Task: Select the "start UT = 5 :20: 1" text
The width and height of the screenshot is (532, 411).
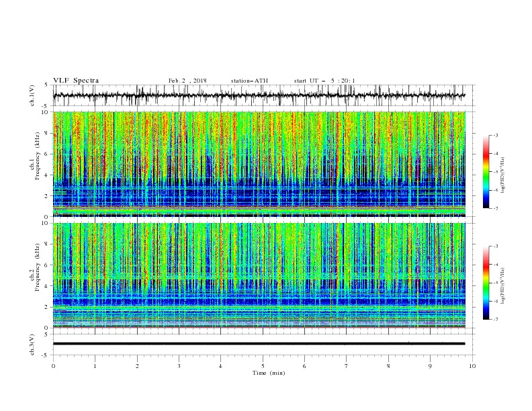Action: point(324,81)
